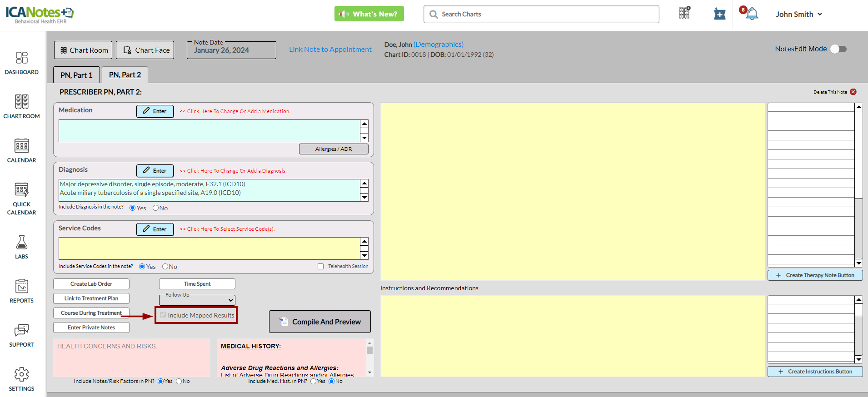Viewport: 868px width, 397px height.
Task: Switch to the PN, Part 1 tab
Action: pos(76,75)
